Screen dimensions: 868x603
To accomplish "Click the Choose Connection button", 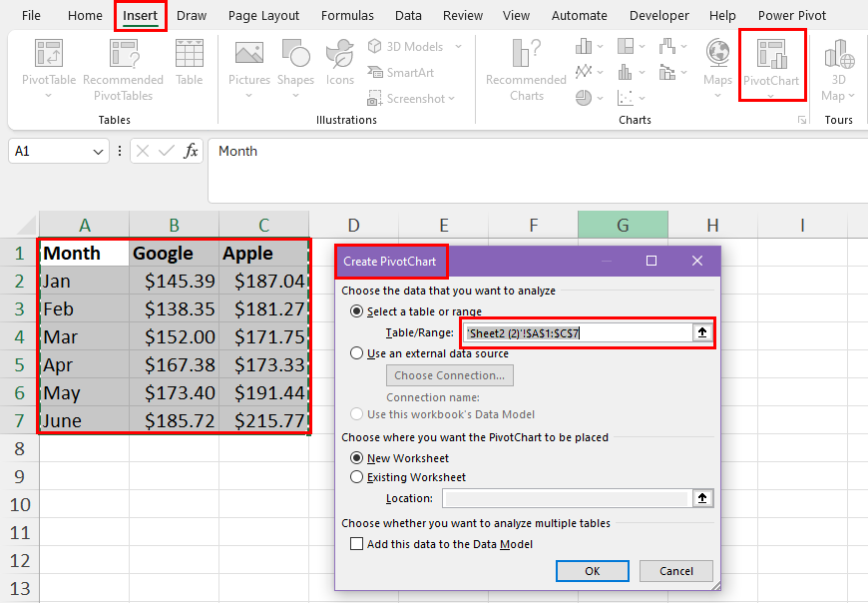I will coord(450,375).
